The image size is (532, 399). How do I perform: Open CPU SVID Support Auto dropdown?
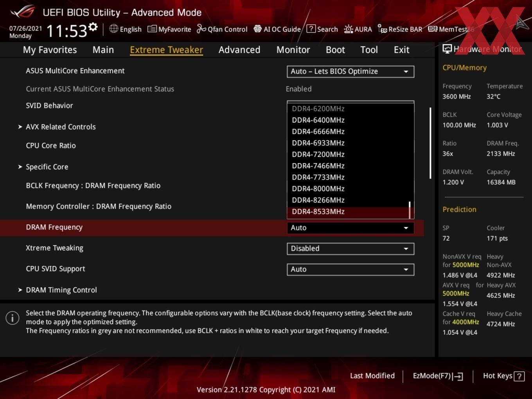coord(350,269)
